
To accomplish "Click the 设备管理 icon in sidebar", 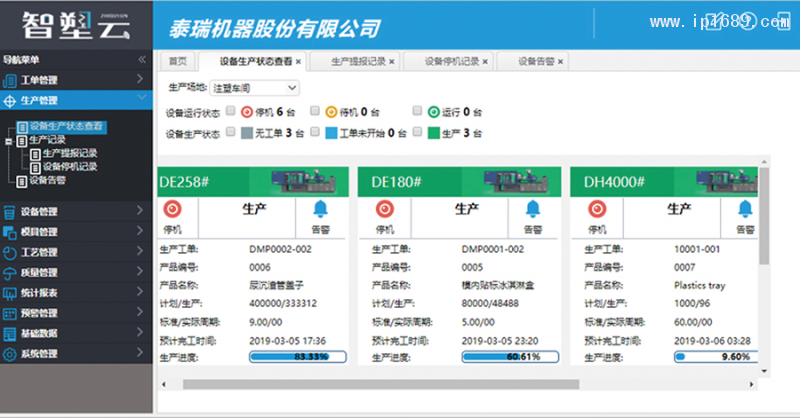I will click(10, 211).
